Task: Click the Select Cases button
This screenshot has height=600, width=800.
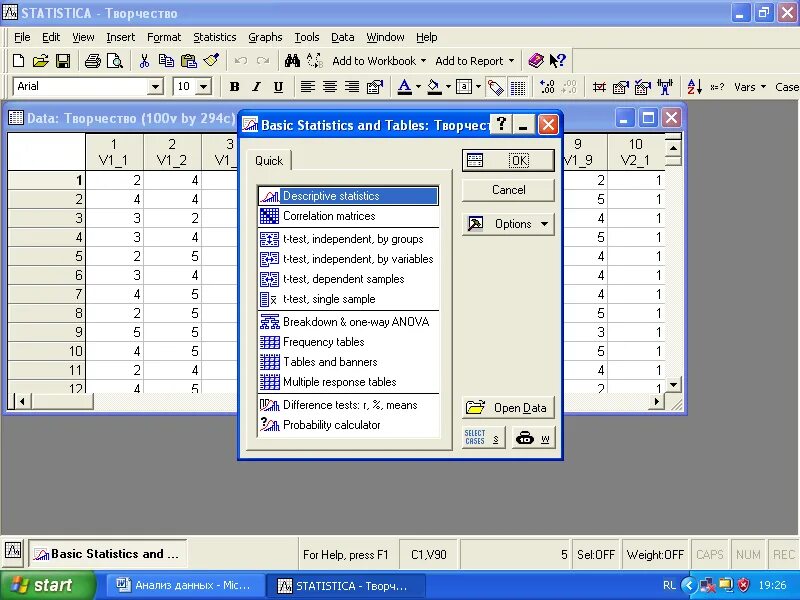Action: pyautogui.click(x=483, y=437)
